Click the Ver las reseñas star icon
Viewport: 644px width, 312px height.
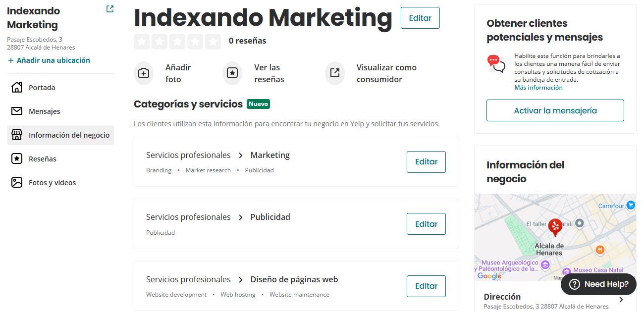pyautogui.click(x=232, y=73)
